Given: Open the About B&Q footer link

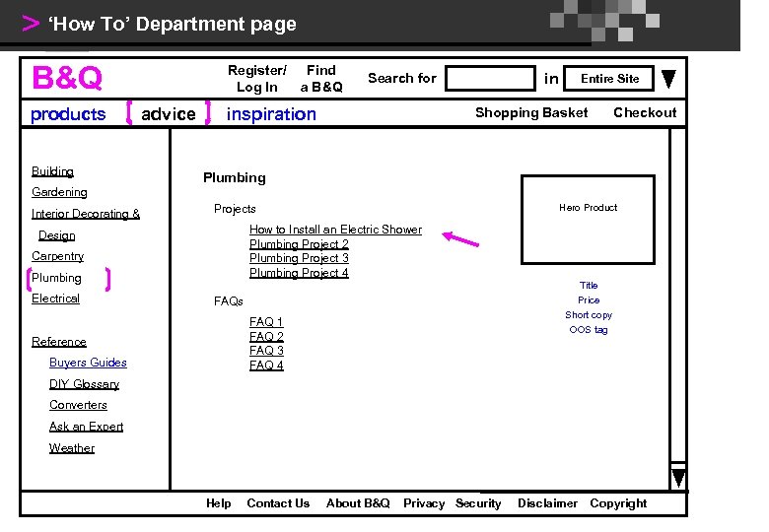Looking at the screenshot, I should (358, 503).
